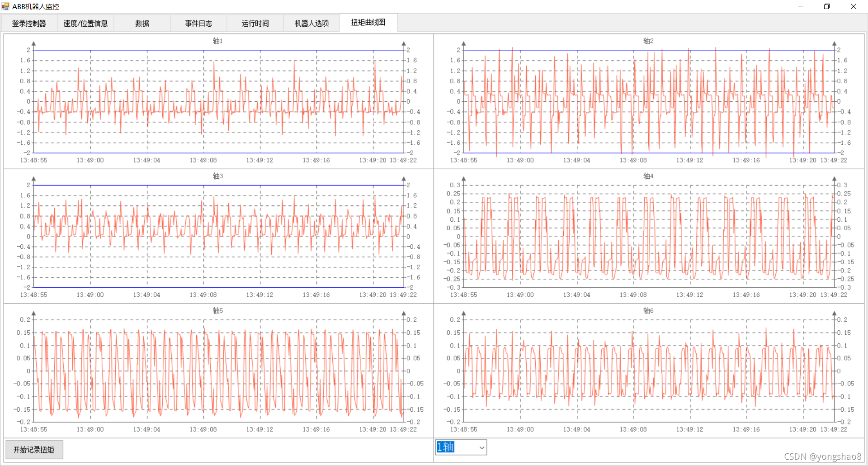Click the 轴4 chart title
Screen dimensions: 868x466
(x=648, y=176)
